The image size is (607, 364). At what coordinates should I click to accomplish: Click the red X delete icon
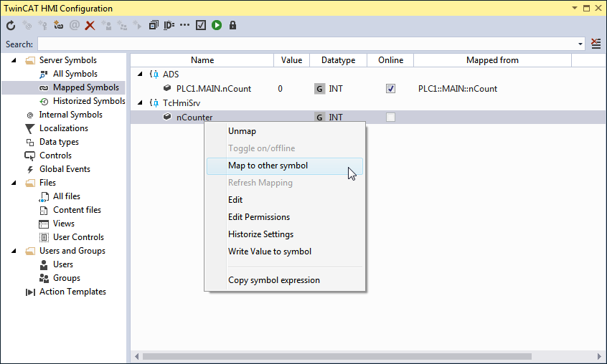click(x=90, y=26)
